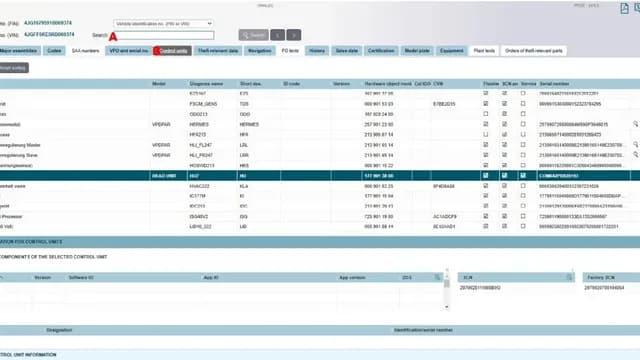Open magnifier details in the HERMES row

[x=636, y=124]
